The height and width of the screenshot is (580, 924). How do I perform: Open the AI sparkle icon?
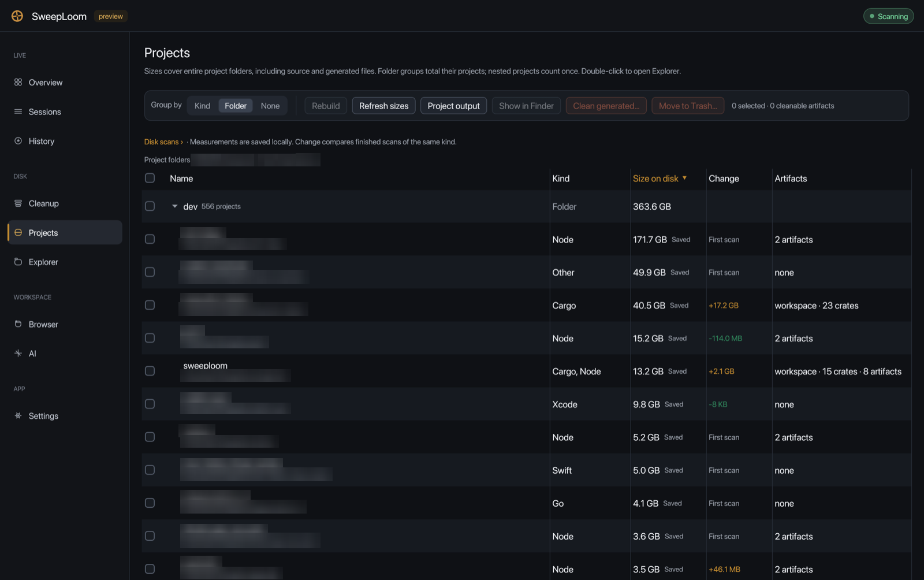tap(18, 353)
